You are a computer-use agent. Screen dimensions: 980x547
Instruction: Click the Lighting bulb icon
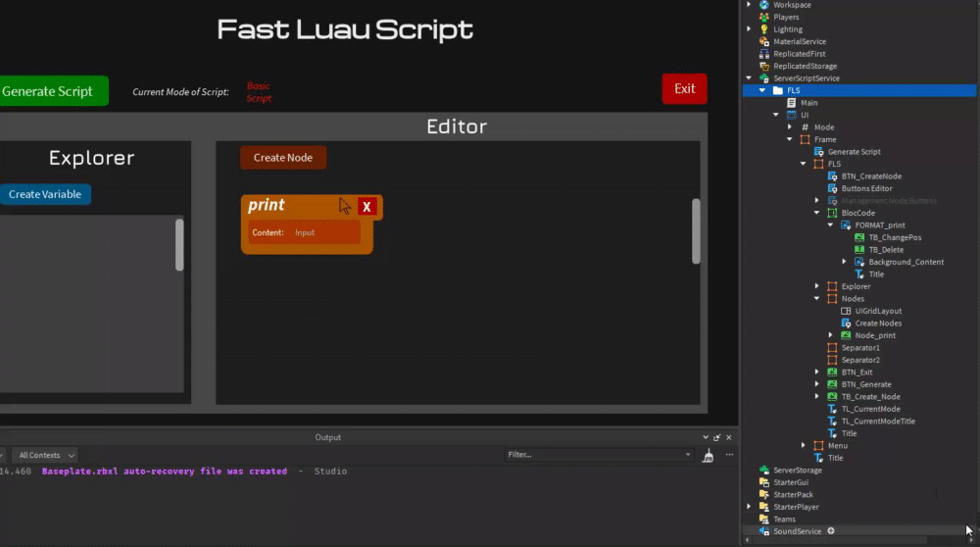point(763,29)
